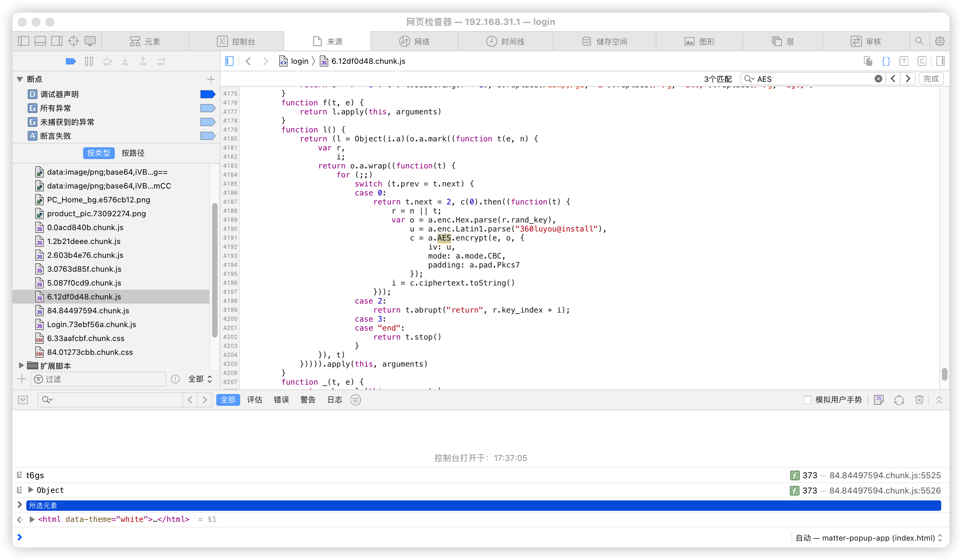Screen dimensions: 962x560
Task: Toggle the 所有异常 breakpoint
Action: coord(208,108)
